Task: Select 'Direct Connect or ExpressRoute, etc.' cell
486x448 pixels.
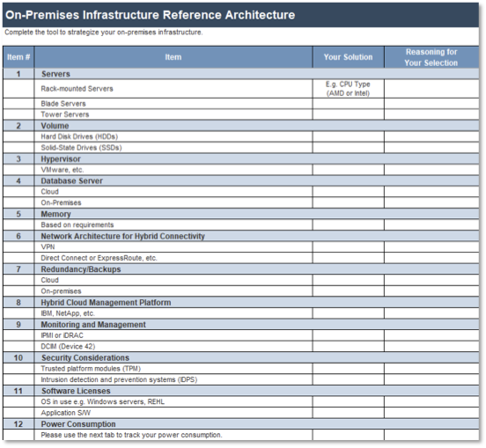Action: (173, 258)
